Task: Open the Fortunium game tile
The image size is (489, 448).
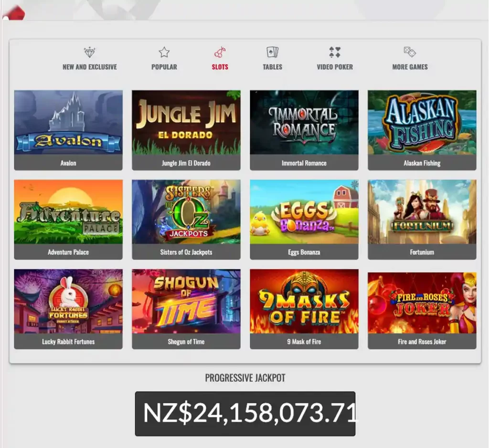Action: click(x=422, y=214)
